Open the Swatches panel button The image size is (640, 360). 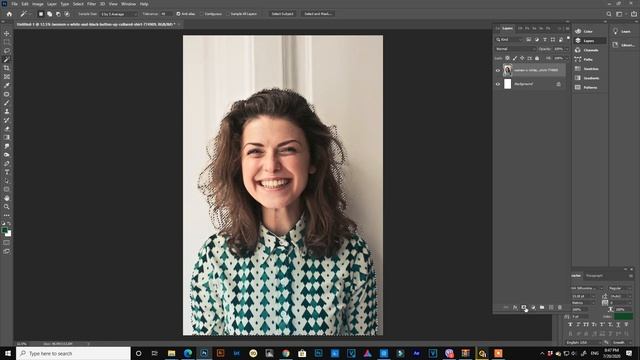[x=587, y=69]
